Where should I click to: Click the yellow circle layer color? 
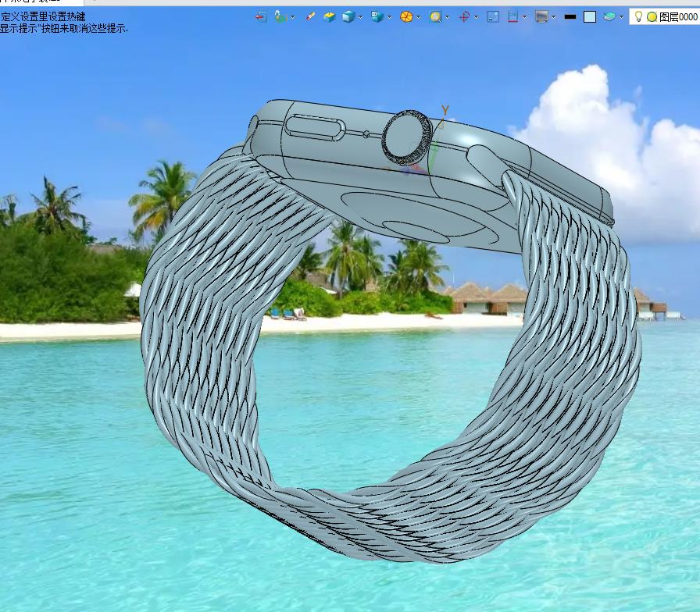tap(652, 17)
